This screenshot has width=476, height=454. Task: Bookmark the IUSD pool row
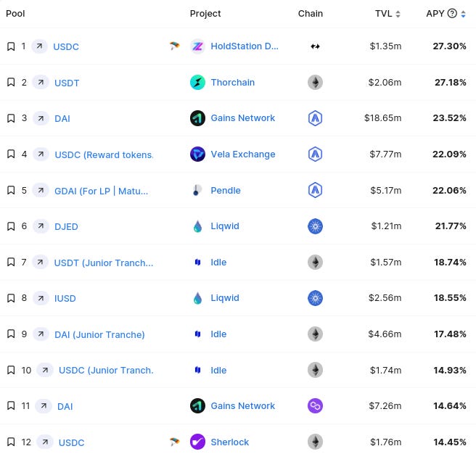[x=11, y=298]
